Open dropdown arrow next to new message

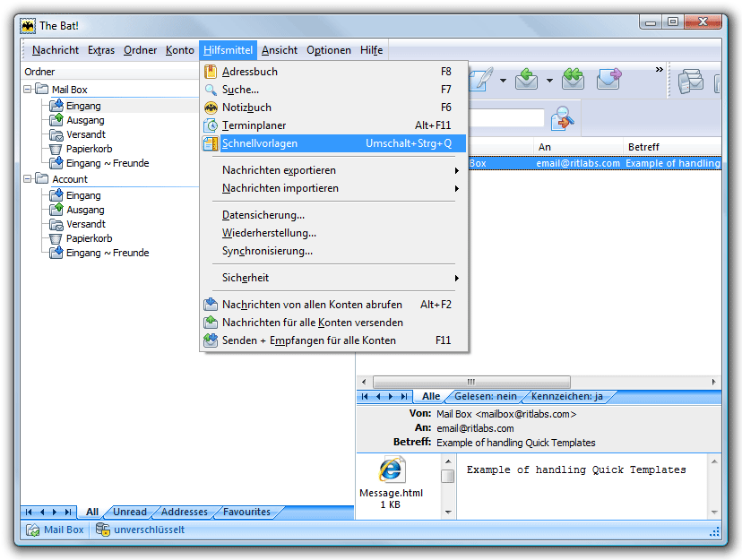click(x=503, y=81)
